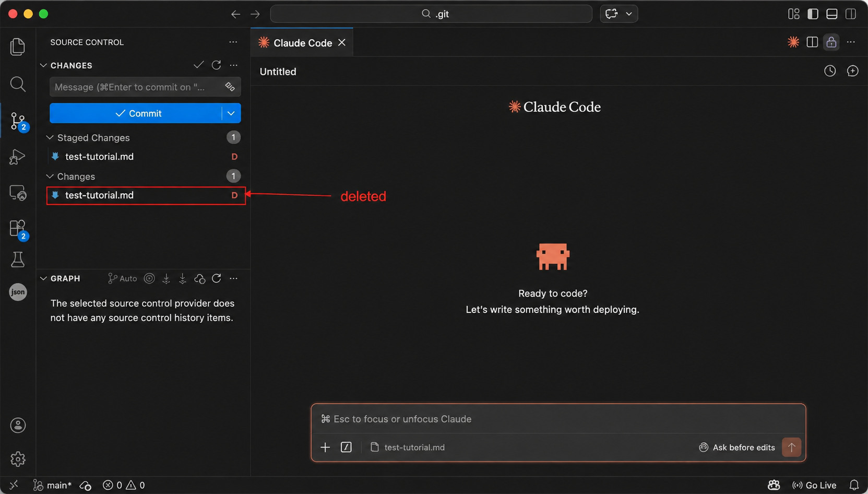Viewport: 868px width, 494px height.
Task: Toggle the editor group lock
Action: 831,42
